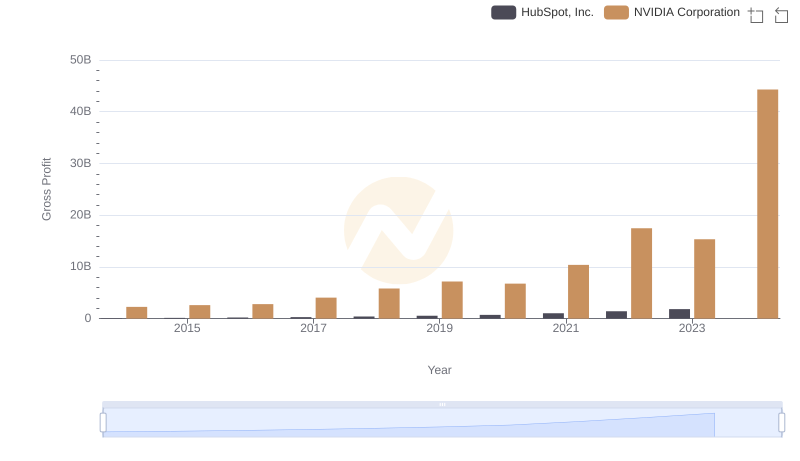Click the top grip bar of zoom slider
The width and height of the screenshot is (800, 461).
pos(442,404)
